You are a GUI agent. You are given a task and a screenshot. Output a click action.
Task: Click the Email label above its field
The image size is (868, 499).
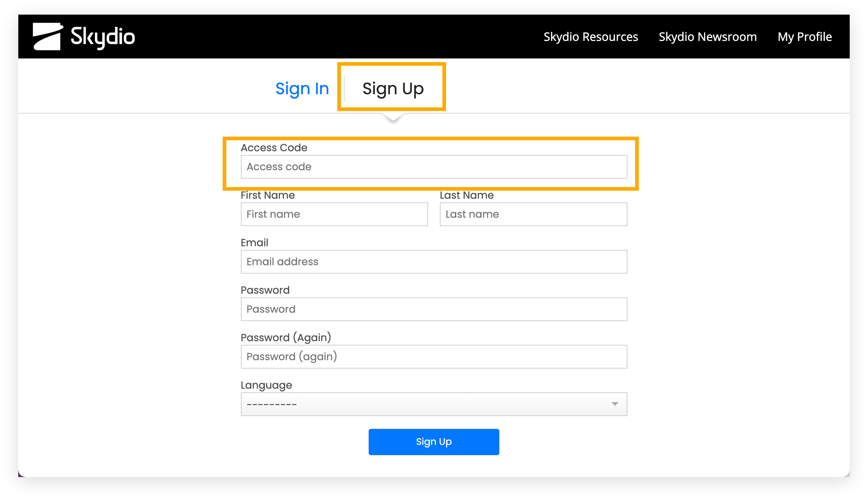click(254, 243)
